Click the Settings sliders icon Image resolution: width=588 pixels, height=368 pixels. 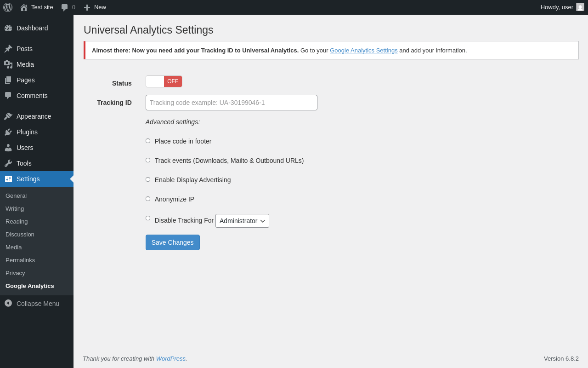(x=8, y=179)
